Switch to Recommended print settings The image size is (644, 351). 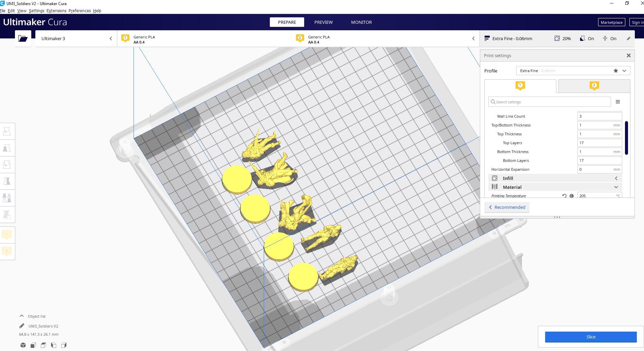(x=507, y=207)
